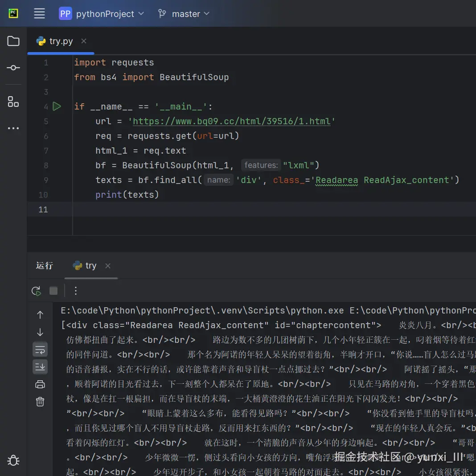Print the console output
The image size is (476, 476).
coord(40,384)
